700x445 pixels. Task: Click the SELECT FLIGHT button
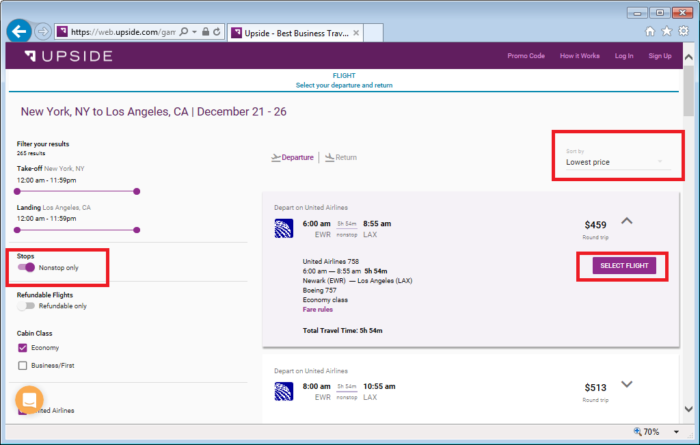(624, 266)
